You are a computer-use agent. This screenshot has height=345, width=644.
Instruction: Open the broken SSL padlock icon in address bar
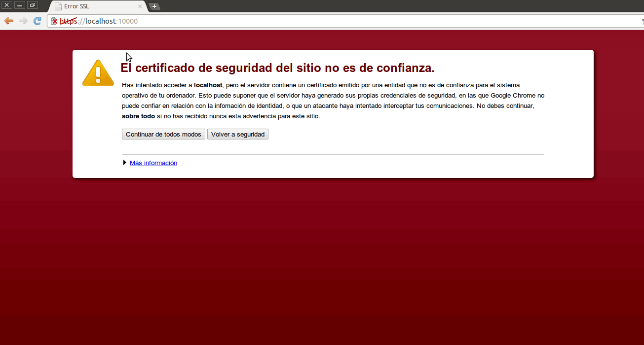point(54,21)
